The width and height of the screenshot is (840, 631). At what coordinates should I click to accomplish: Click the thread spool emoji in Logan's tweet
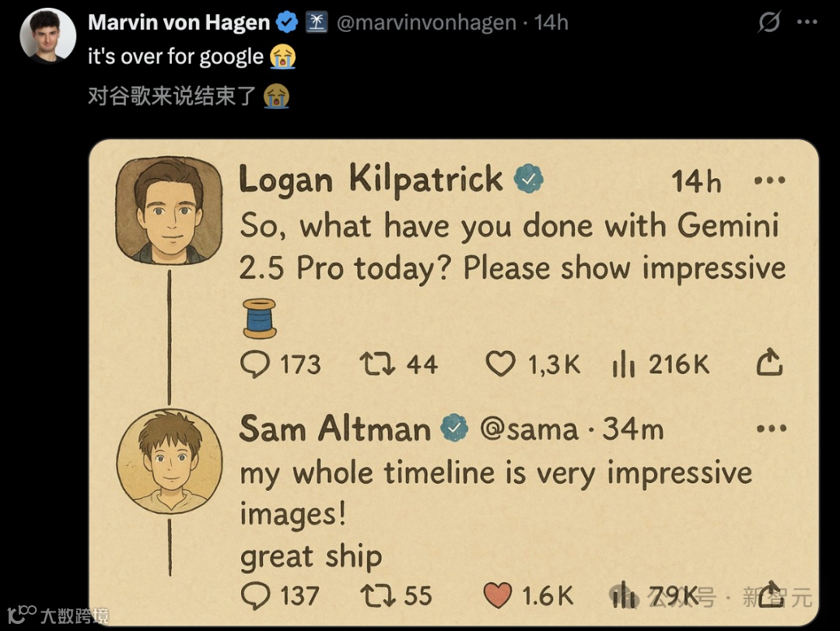tap(259, 318)
